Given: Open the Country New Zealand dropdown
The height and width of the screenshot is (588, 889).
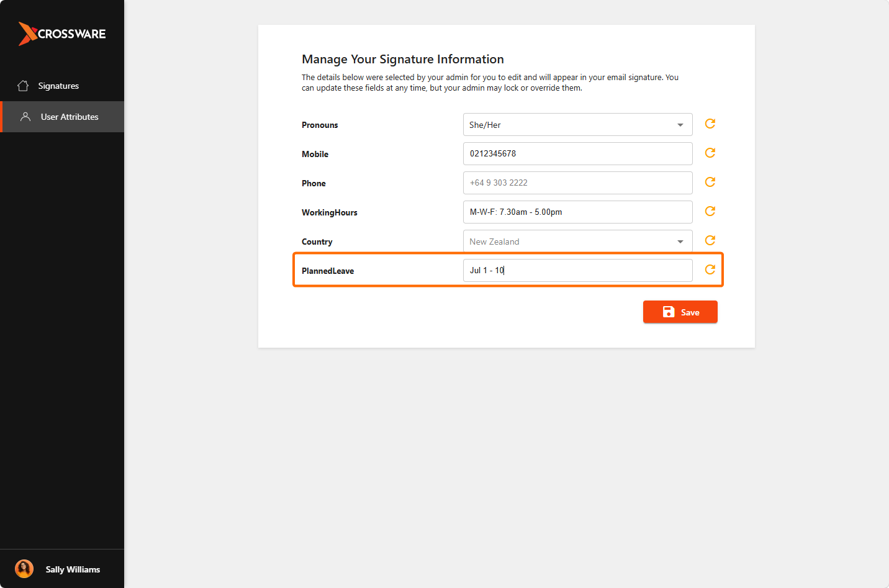Looking at the screenshot, I should pos(577,241).
